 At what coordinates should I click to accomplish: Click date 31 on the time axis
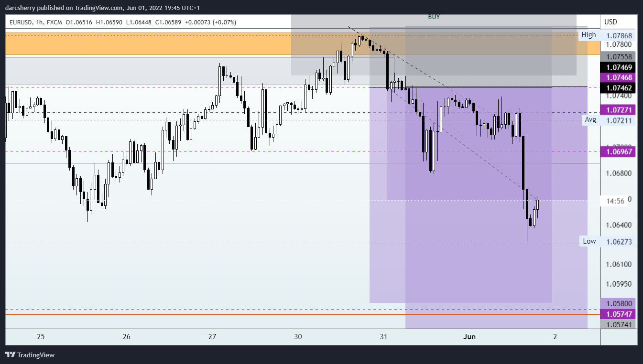pos(384,337)
